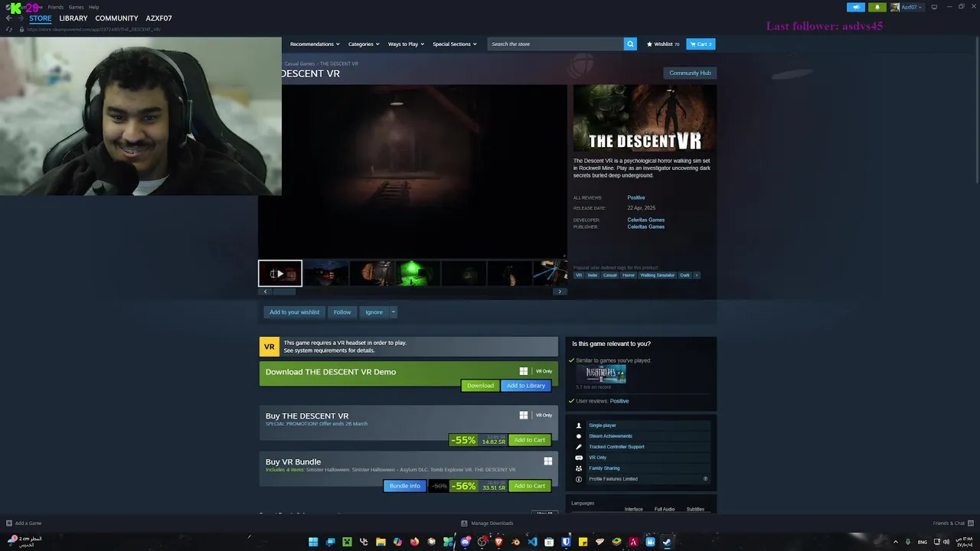
Task: Click the Windows icon on demo row
Action: pos(524,371)
